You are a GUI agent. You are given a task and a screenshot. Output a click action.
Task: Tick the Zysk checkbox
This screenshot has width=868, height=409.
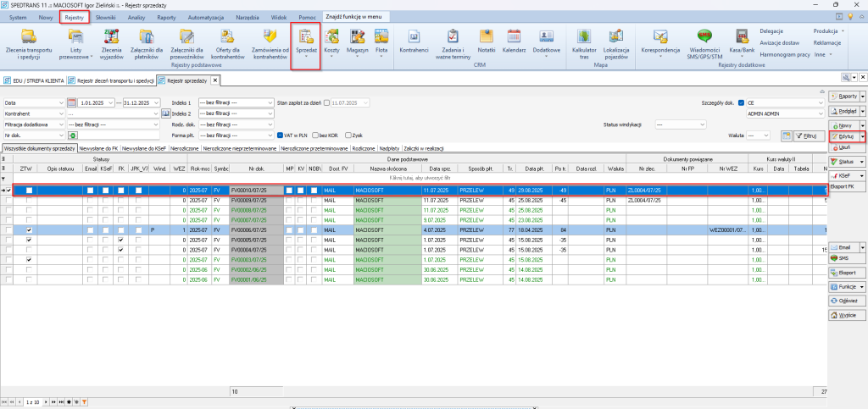348,135
